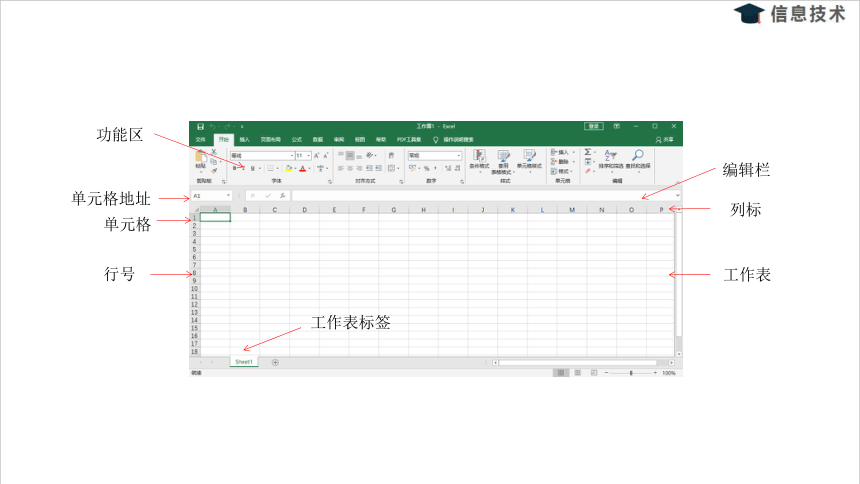This screenshot has width=860, height=484.
Task: Toggle center text alignment
Action: coord(350,168)
